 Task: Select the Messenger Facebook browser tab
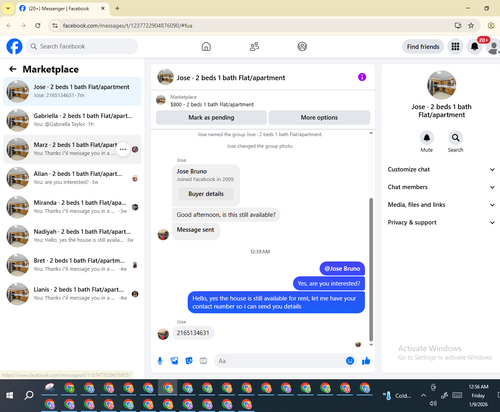(x=62, y=8)
